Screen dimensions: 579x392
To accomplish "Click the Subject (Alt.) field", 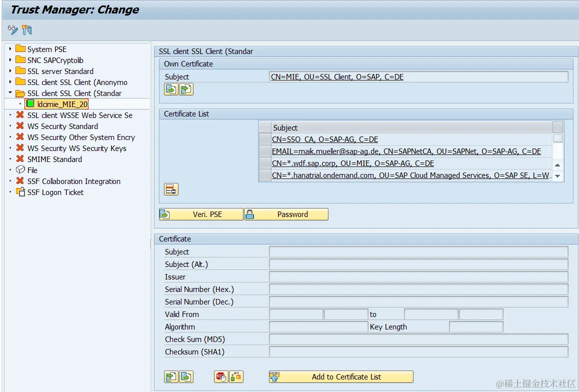I will coord(418,264).
